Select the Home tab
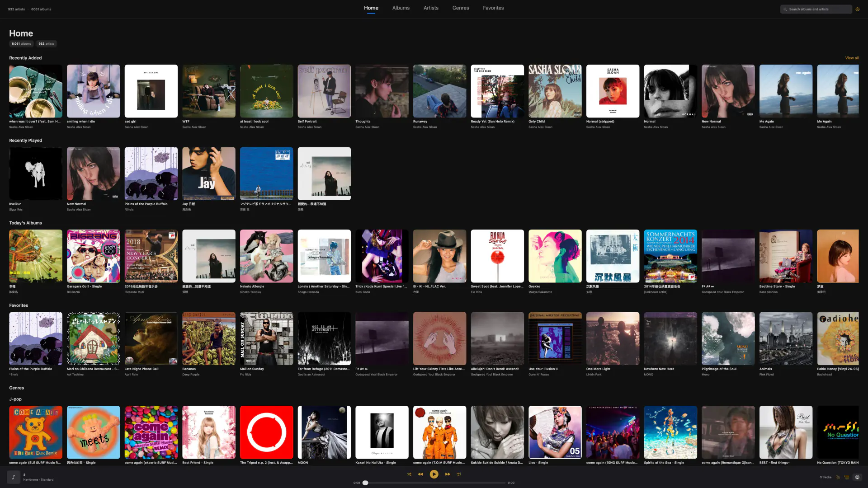The height and width of the screenshot is (488, 868). 371,8
